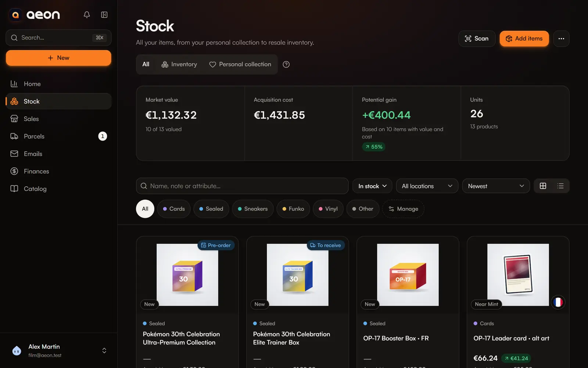This screenshot has width=588, height=368.
Task: Open Catalog section
Action: point(58,189)
